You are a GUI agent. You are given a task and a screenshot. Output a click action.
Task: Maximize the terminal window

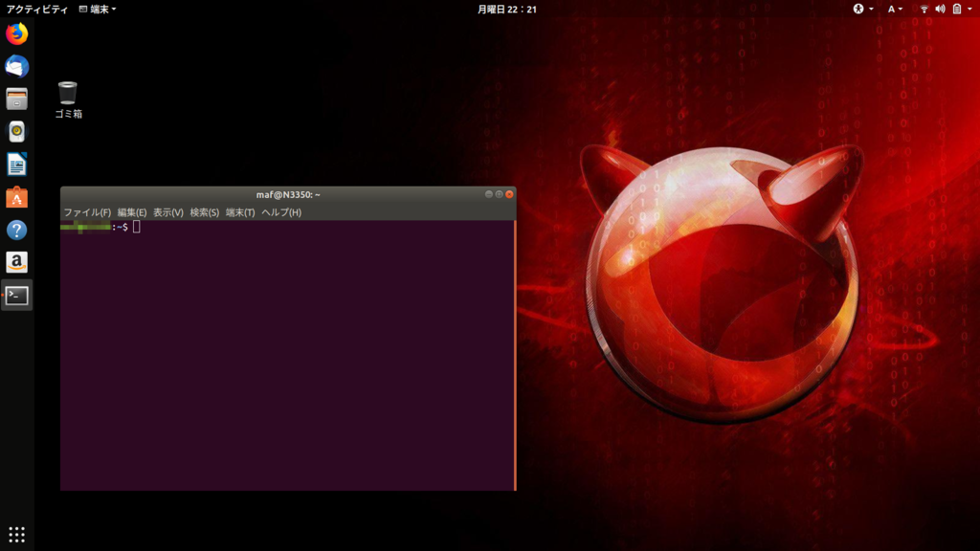click(499, 194)
